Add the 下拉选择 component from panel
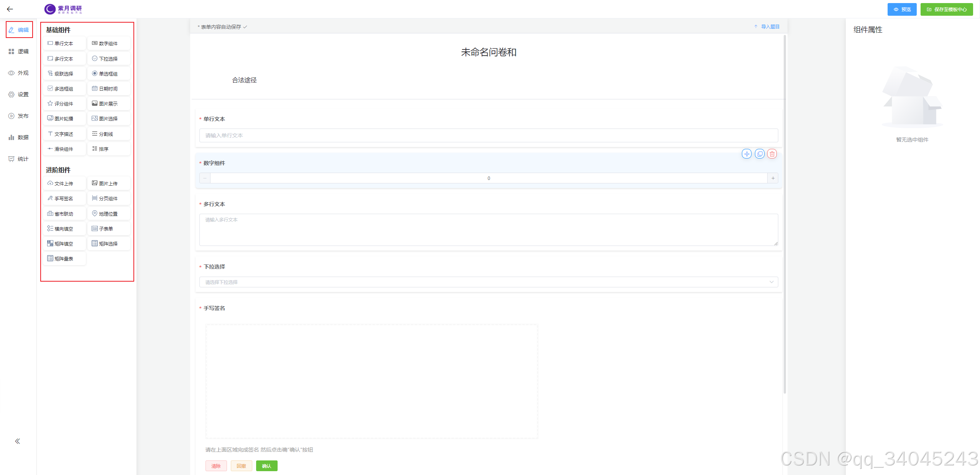Image resolution: width=980 pixels, height=475 pixels. point(108,59)
